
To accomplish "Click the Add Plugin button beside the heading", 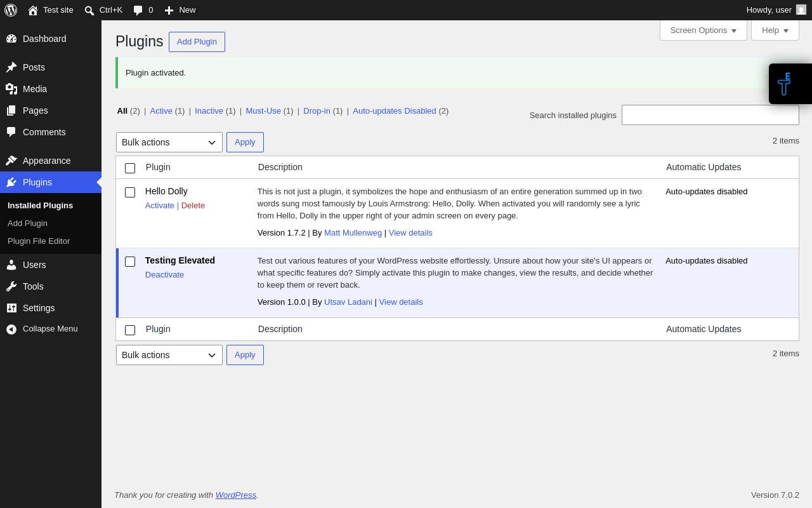I will pos(197,42).
